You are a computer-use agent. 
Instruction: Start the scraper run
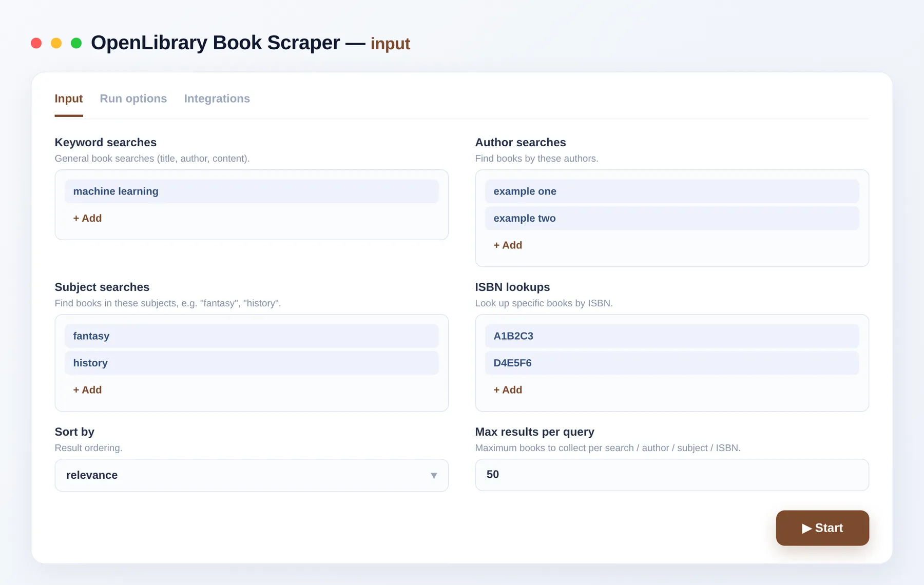click(822, 528)
